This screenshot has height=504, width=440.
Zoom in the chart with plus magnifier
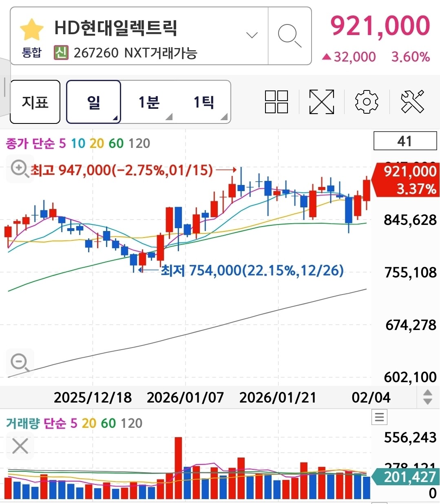[x=20, y=168]
